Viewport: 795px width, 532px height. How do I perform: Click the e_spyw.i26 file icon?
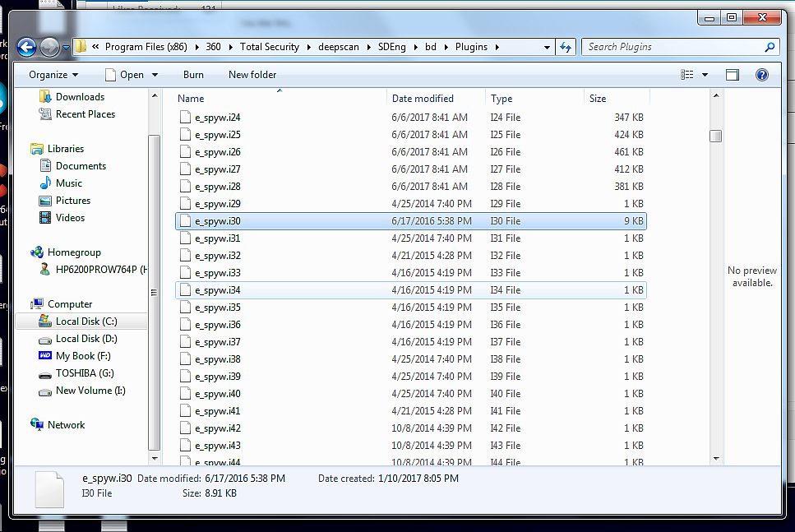(185, 151)
